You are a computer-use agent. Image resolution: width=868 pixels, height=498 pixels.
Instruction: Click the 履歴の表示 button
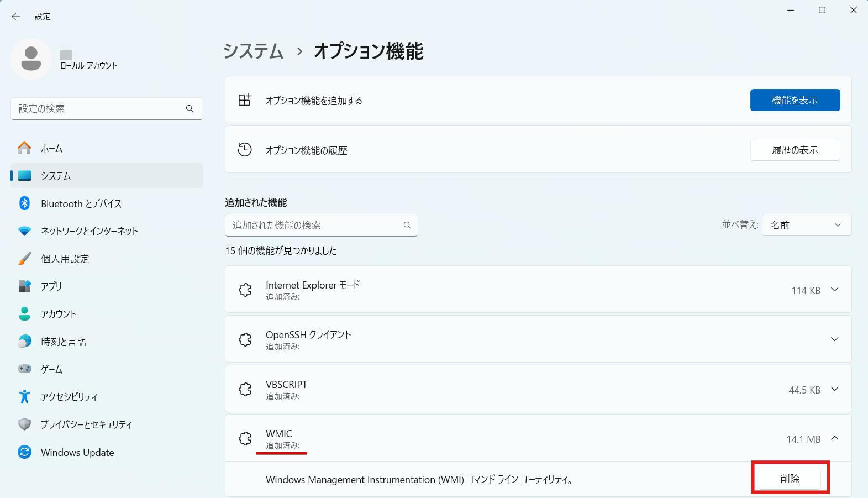(x=795, y=150)
